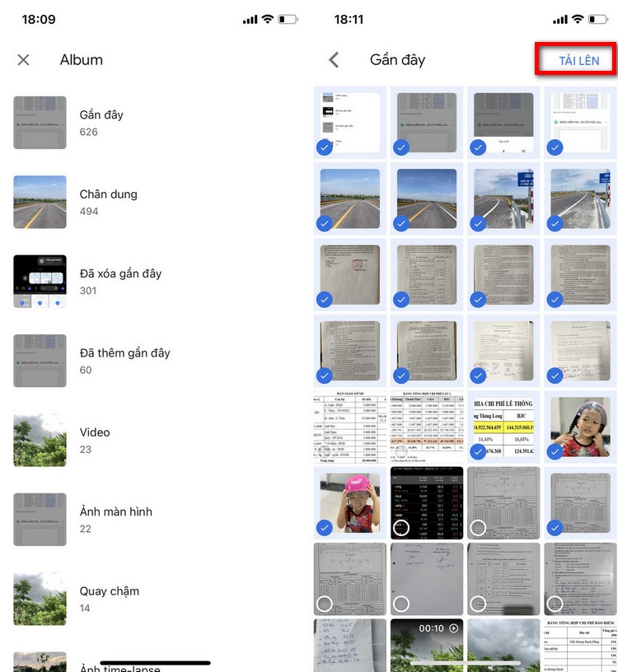Select the BÀN GIAO SỐ XD table photo
This screenshot has height=672, width=618.
point(350,427)
